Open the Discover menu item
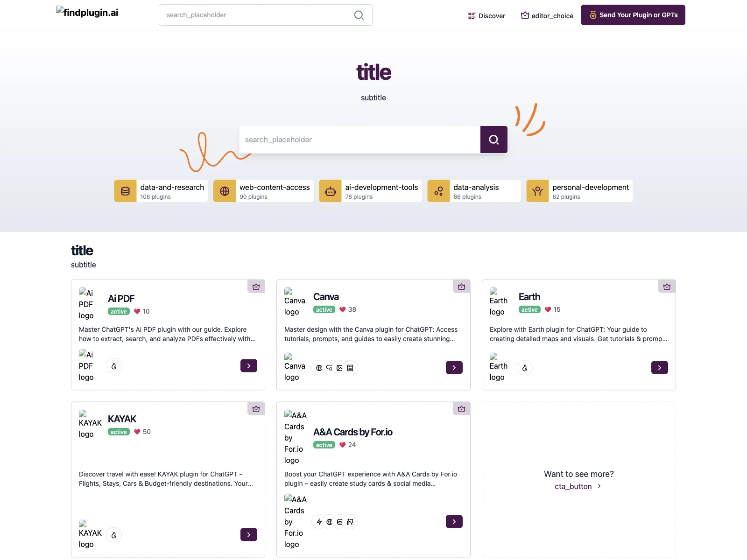 coord(486,16)
